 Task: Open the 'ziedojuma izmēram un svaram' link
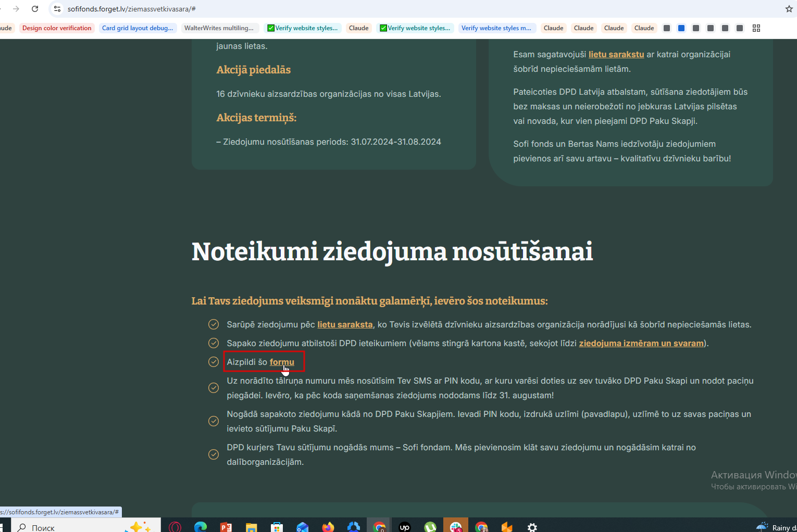[x=641, y=343]
